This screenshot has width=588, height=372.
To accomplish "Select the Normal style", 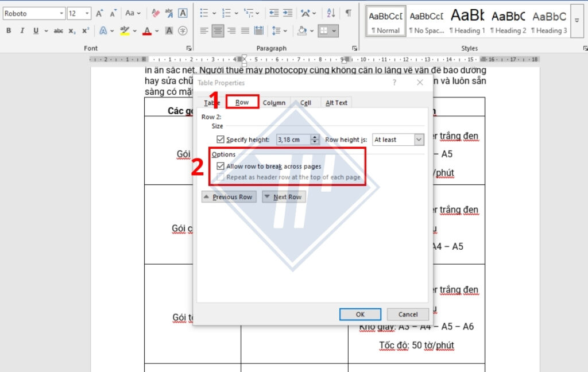I will (386, 21).
